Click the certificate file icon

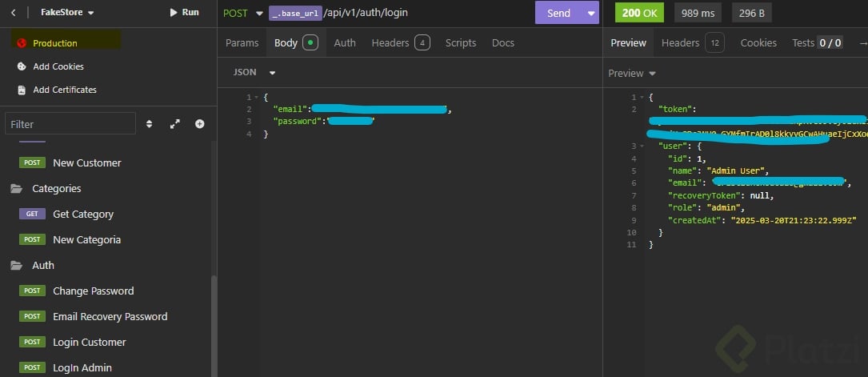(x=22, y=90)
